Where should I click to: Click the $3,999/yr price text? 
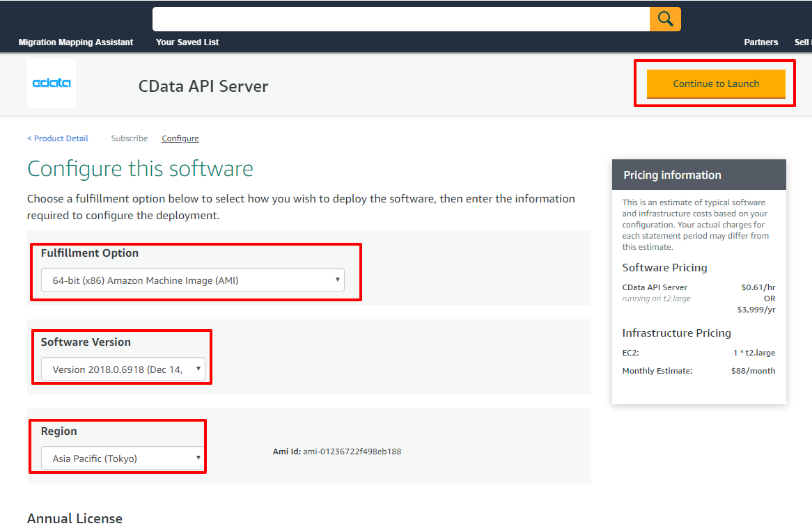pos(756,310)
